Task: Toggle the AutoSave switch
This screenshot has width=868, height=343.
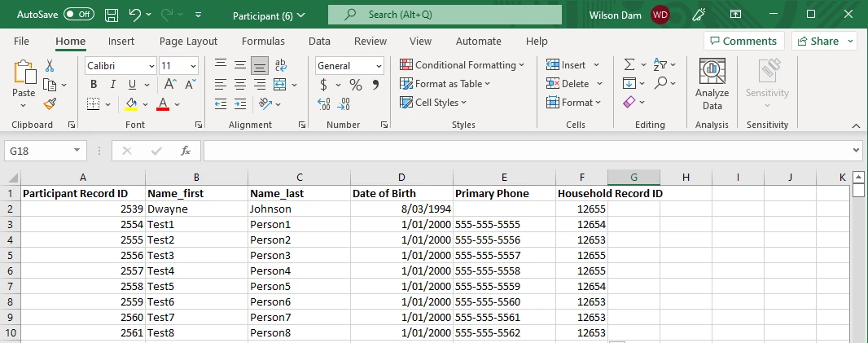Action: [79, 15]
